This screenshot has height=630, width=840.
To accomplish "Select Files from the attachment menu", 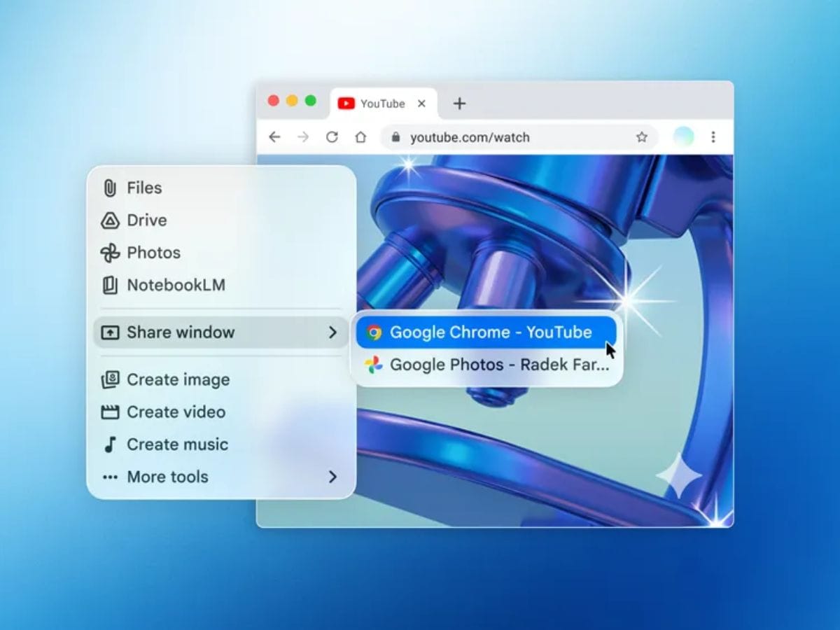I will click(143, 188).
